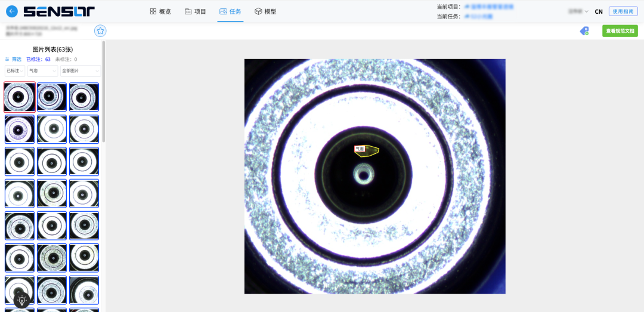Viewport: 644px width, 312px height.
Task: Open the blurred 当前项目 project link
Action: point(489,7)
